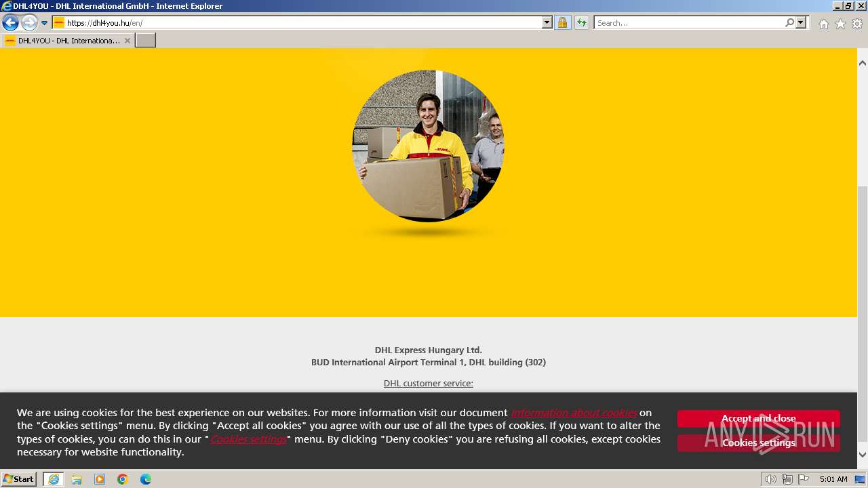Click the site favicon in address bar
The image size is (868, 488).
point(59,23)
